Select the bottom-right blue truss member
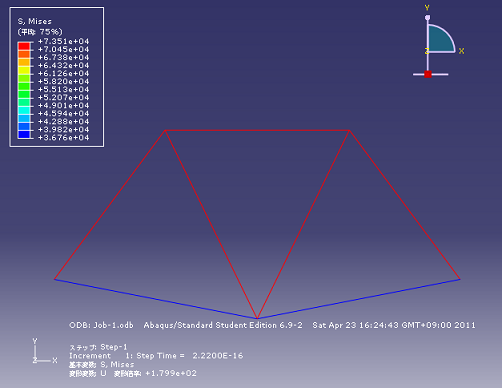The width and height of the screenshot is (502, 388). click(359, 298)
